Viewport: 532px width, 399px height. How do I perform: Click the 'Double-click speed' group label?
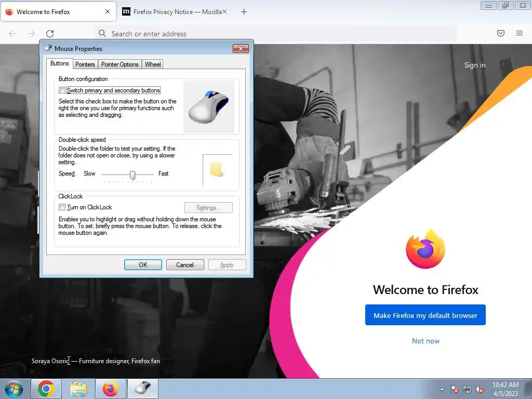(x=82, y=140)
